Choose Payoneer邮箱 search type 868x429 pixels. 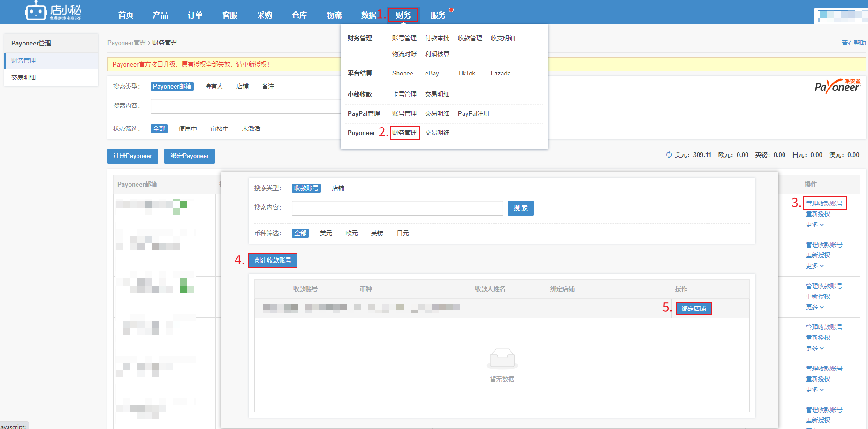pos(172,86)
